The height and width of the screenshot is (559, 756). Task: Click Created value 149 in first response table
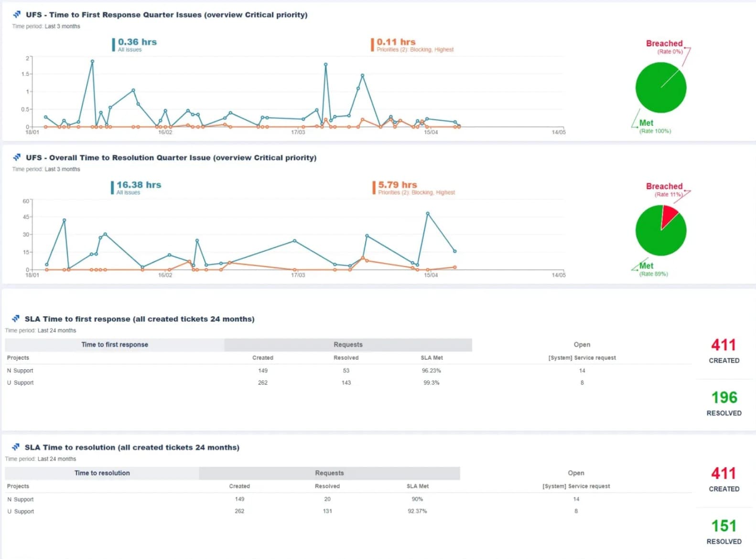click(263, 371)
